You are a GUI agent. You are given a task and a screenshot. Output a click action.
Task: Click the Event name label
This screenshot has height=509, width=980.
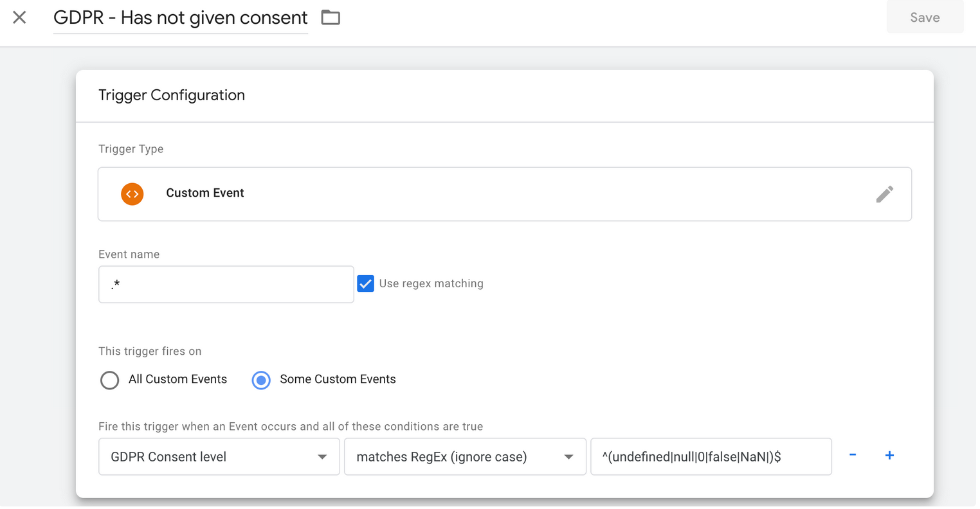coord(129,254)
